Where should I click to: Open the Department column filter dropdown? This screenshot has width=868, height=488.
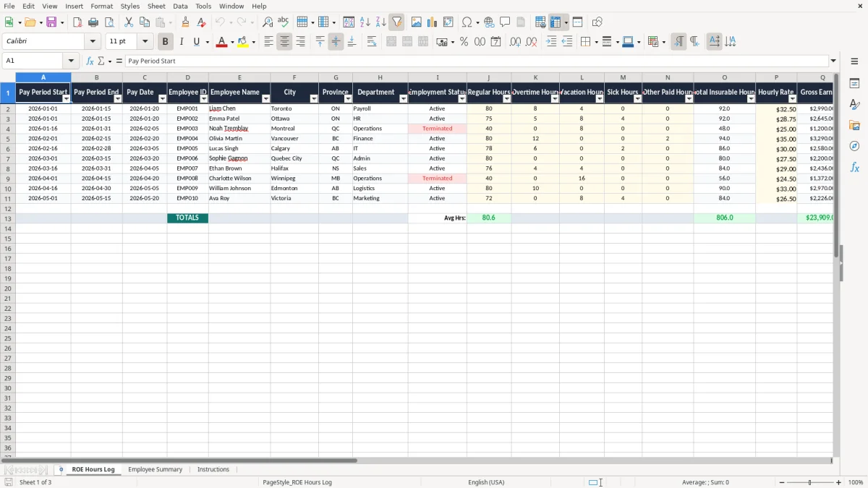(x=403, y=99)
